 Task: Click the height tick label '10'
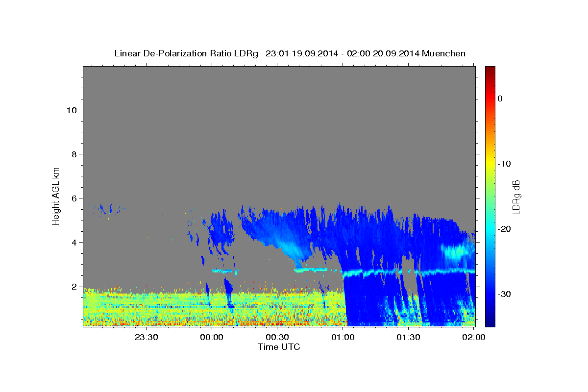(x=72, y=110)
